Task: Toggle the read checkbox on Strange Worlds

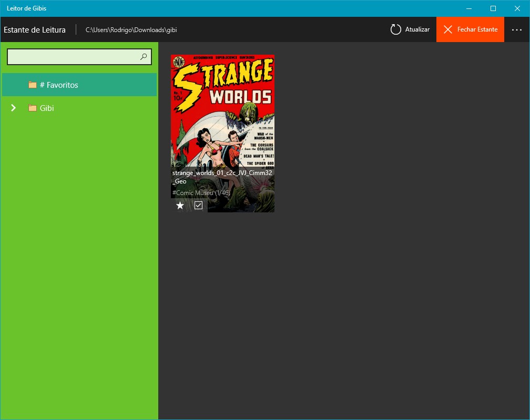Action: click(198, 206)
